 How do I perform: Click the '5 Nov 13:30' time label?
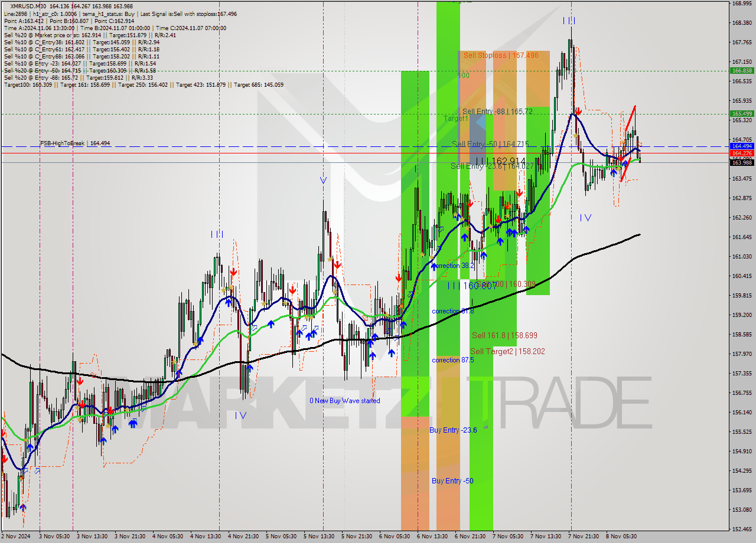pyautogui.click(x=319, y=537)
